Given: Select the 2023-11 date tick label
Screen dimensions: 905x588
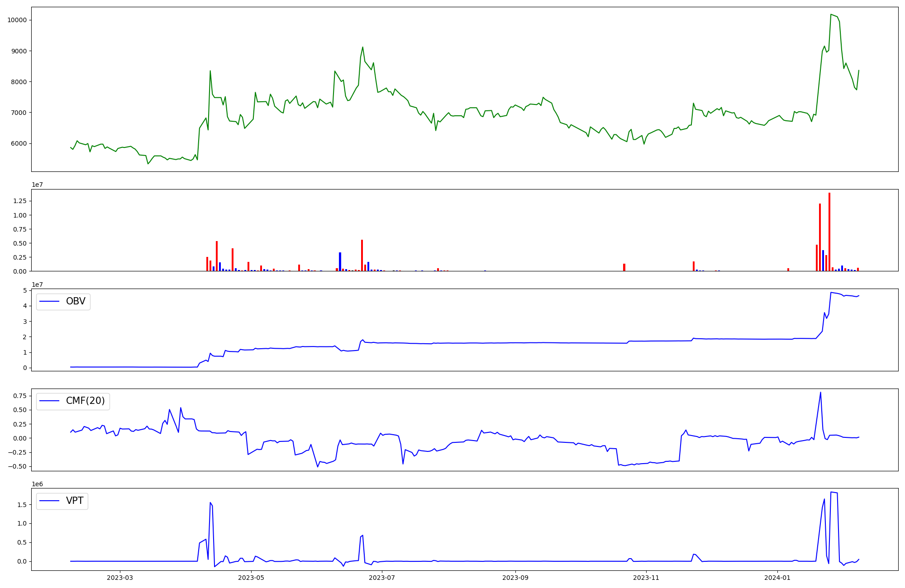Looking at the screenshot, I should coord(646,578).
